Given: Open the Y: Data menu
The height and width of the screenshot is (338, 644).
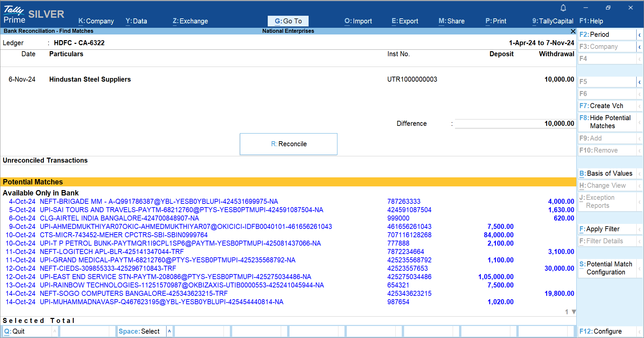Looking at the screenshot, I should pyautogui.click(x=136, y=21).
